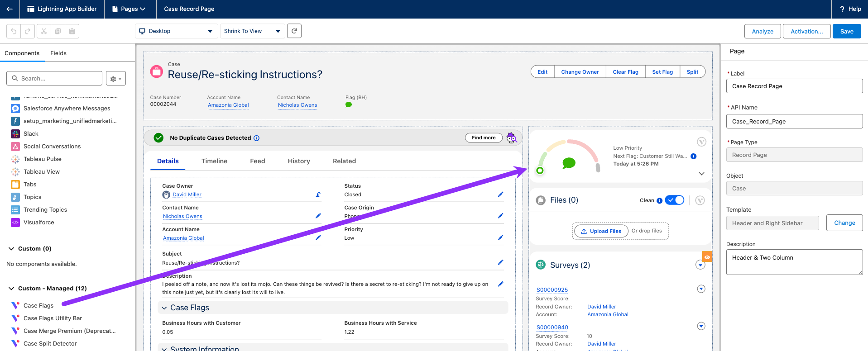Collapse the Case Flags section
Screen dimensions: 868x351
pyautogui.click(x=164, y=308)
